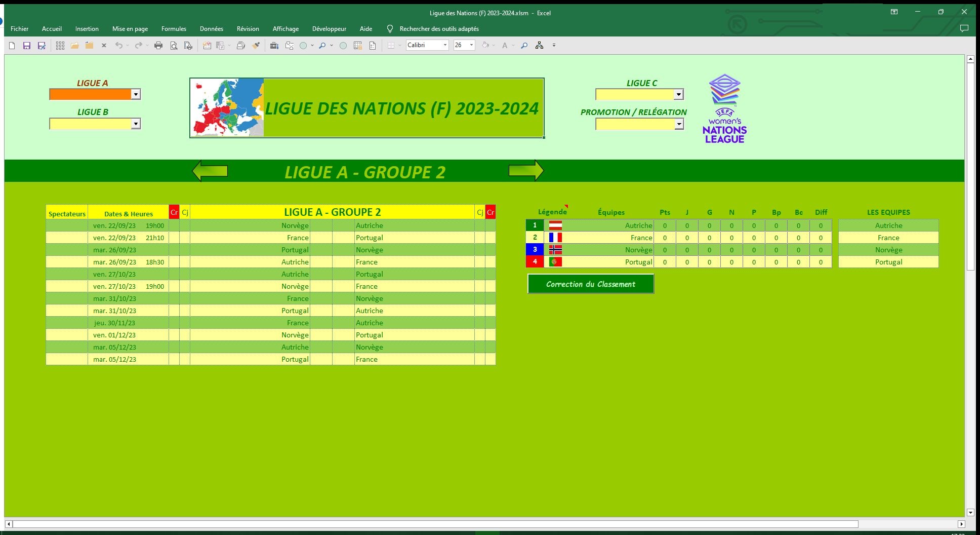Expand the fill color dropdown arrow

(494, 46)
